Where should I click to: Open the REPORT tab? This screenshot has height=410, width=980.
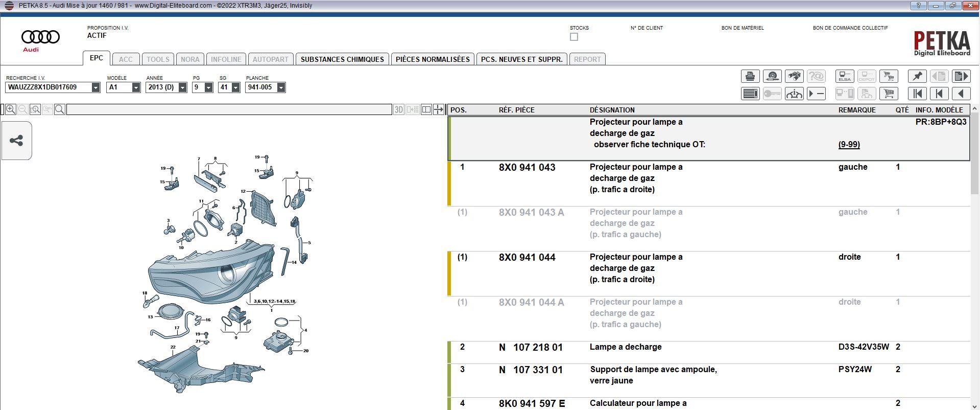pos(587,59)
